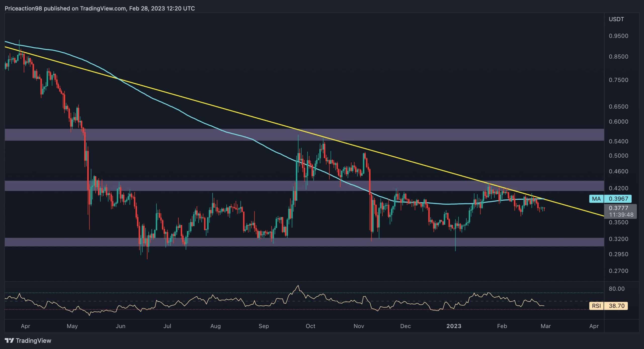Click the MA value label 0.3967
644x349 pixels.
(618, 199)
